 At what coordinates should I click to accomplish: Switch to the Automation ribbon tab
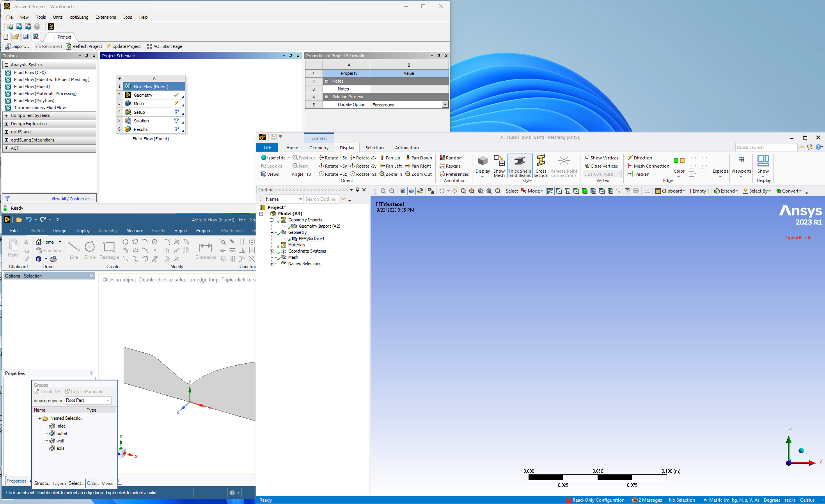point(406,148)
